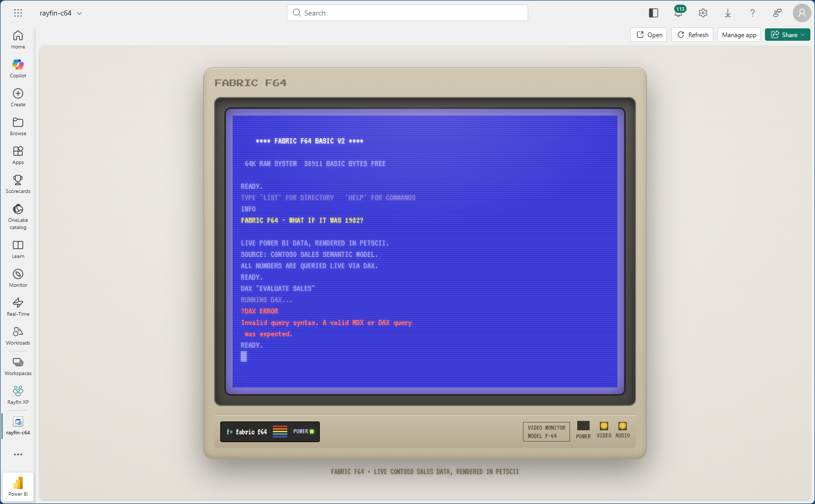Click the download arrow icon
815x504 pixels.
point(728,13)
